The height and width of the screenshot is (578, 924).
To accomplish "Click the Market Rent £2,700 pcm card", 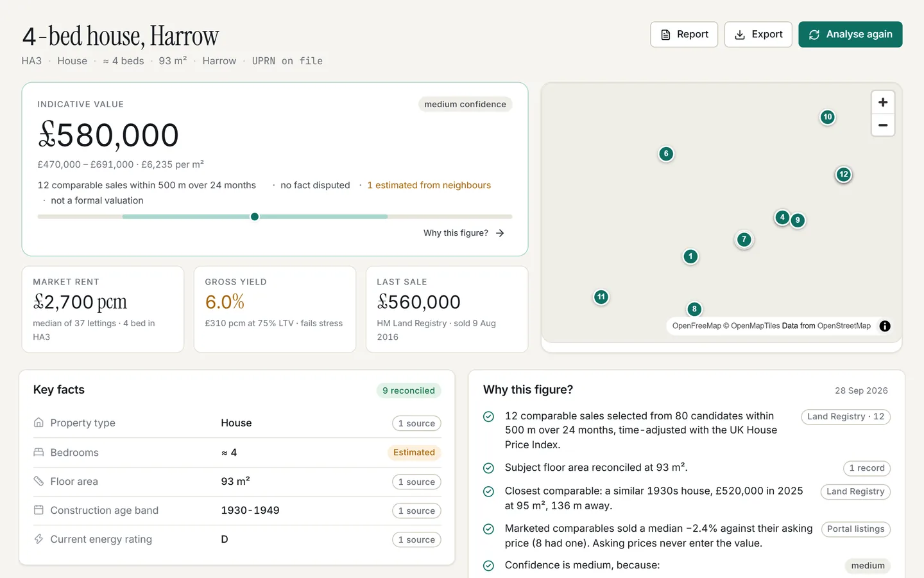I will (x=103, y=310).
